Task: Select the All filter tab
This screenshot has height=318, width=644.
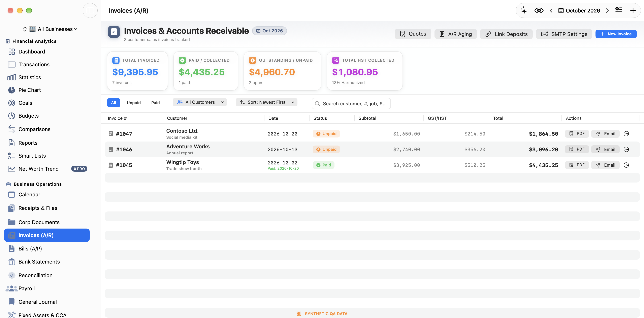Action: pyautogui.click(x=114, y=103)
